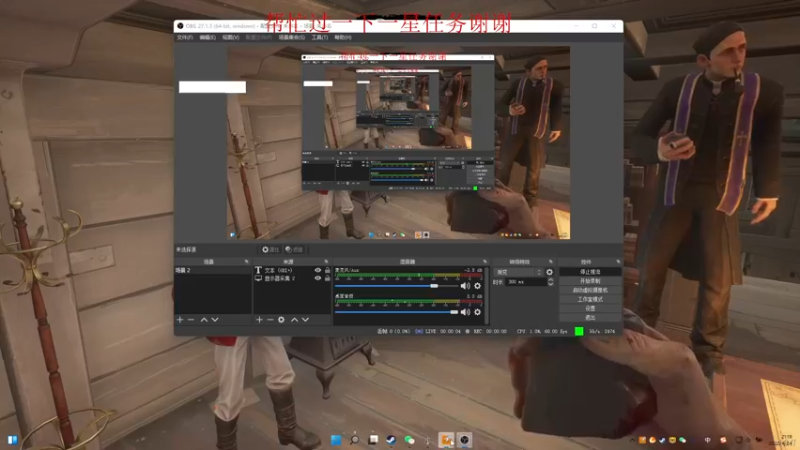Screen dimensions: 800x450
Task: Undock the Controls panel via its header icon
Action: click(618, 262)
